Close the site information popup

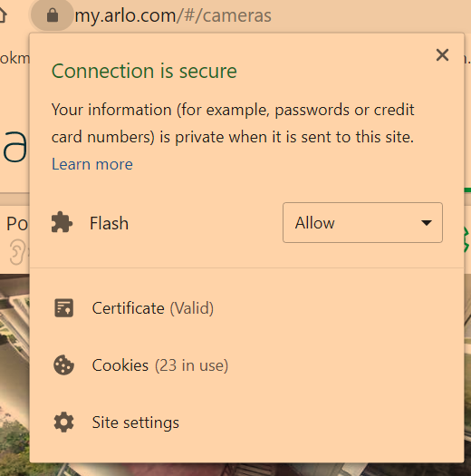(442, 55)
